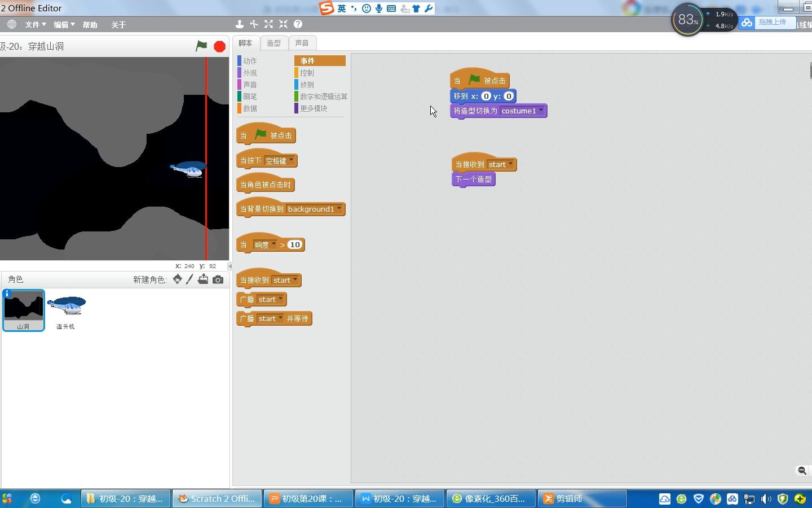The width and height of the screenshot is (812, 508).
Task: Click the globe language icon
Action: (x=12, y=24)
